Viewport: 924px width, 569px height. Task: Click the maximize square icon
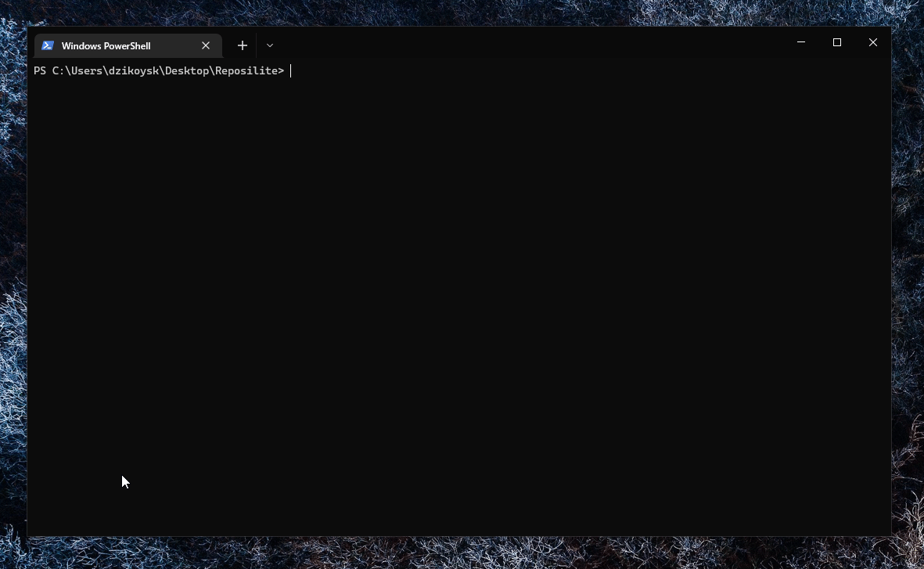click(x=837, y=42)
